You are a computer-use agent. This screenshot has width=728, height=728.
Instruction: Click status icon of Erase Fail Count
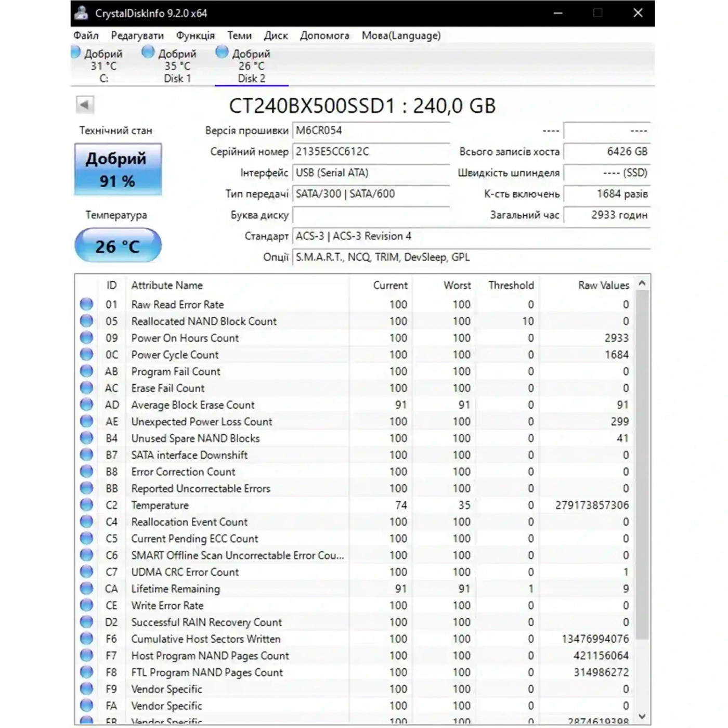[86, 388]
